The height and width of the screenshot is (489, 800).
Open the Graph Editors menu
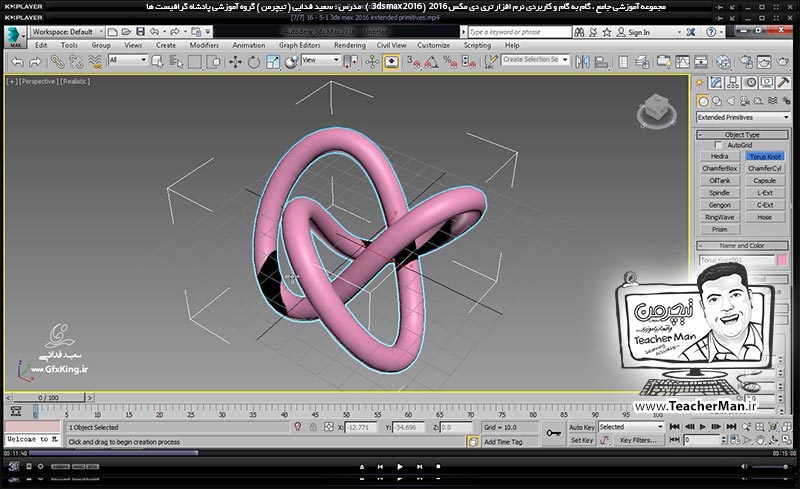point(299,45)
